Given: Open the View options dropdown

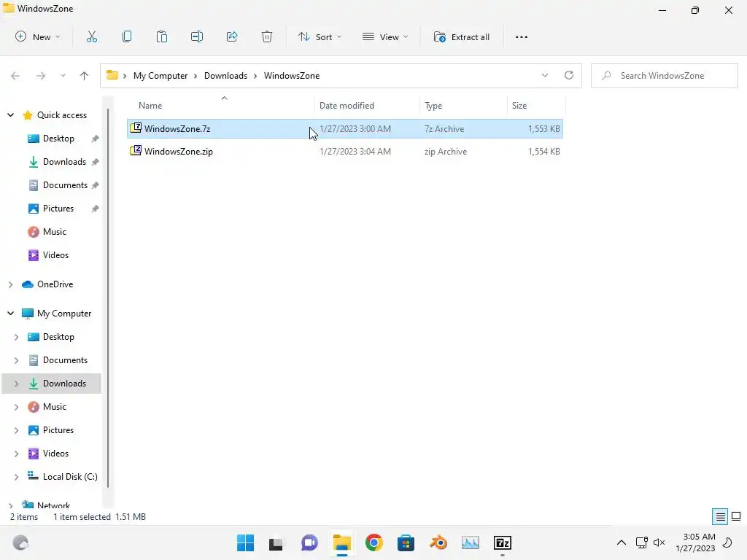Looking at the screenshot, I should pos(385,36).
